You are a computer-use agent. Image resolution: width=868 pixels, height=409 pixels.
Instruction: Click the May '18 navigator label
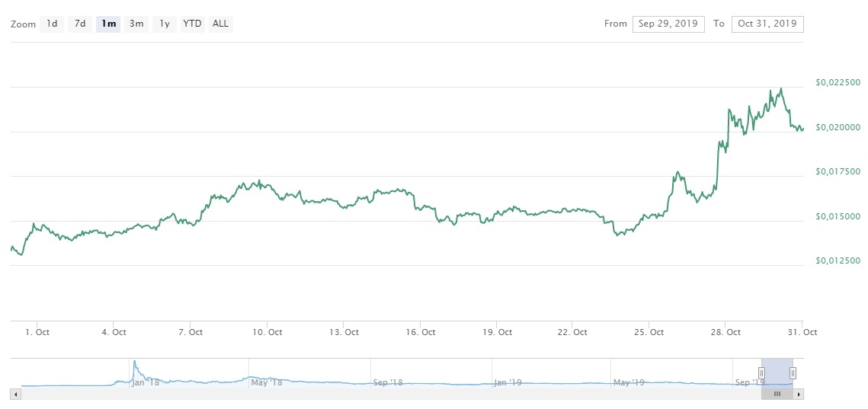point(267,382)
